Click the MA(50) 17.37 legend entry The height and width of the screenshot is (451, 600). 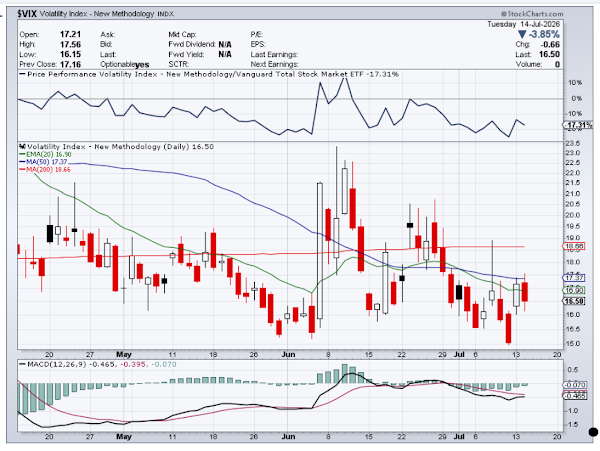[43, 162]
